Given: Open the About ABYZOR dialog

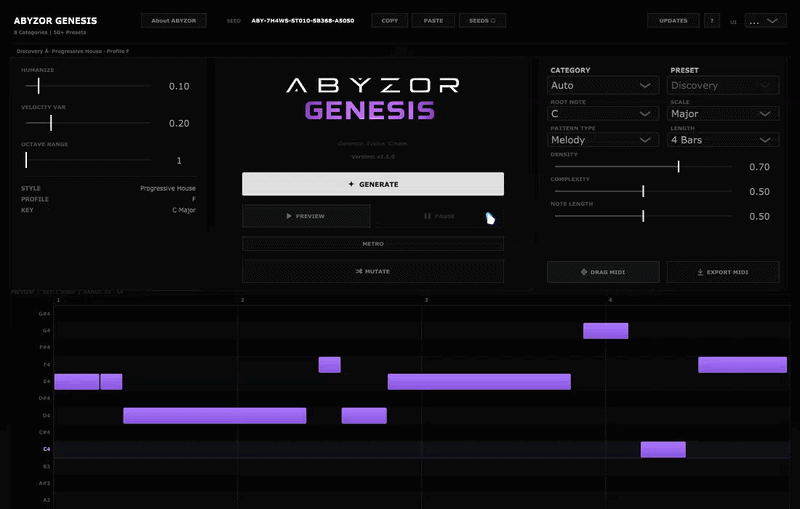Looking at the screenshot, I should pyautogui.click(x=173, y=20).
